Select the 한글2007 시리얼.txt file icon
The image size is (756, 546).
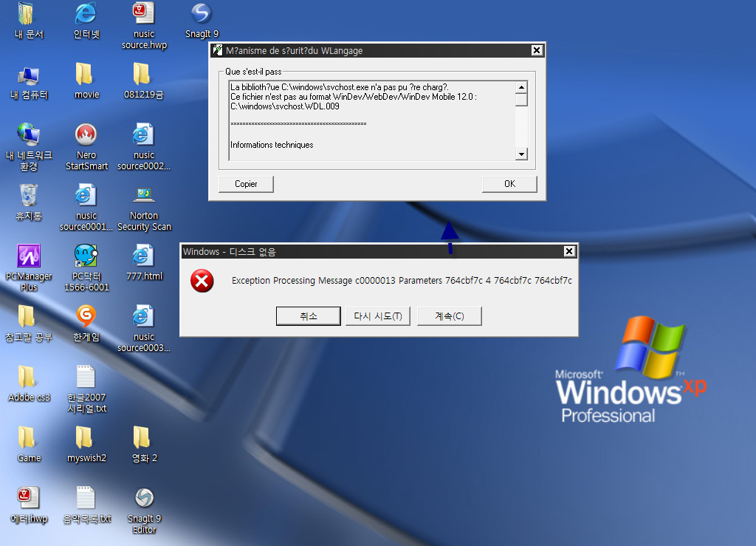86,377
